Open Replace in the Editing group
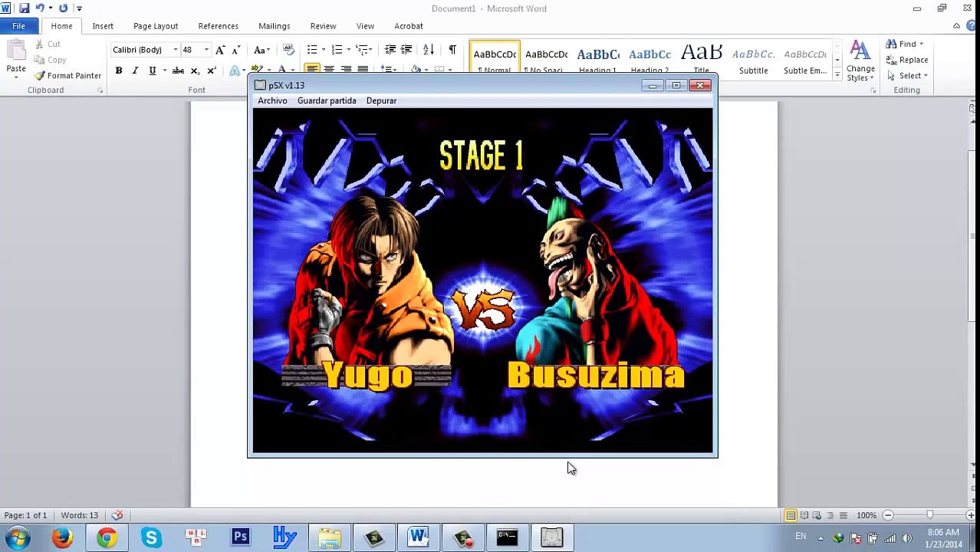Image resolution: width=980 pixels, height=552 pixels. [907, 60]
